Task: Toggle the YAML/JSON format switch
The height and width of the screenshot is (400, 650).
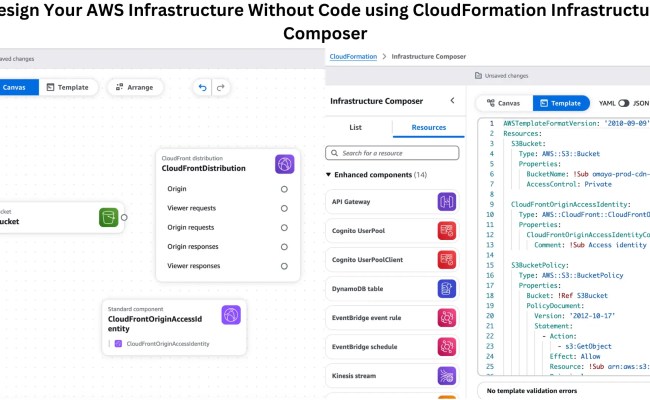Action: point(623,103)
